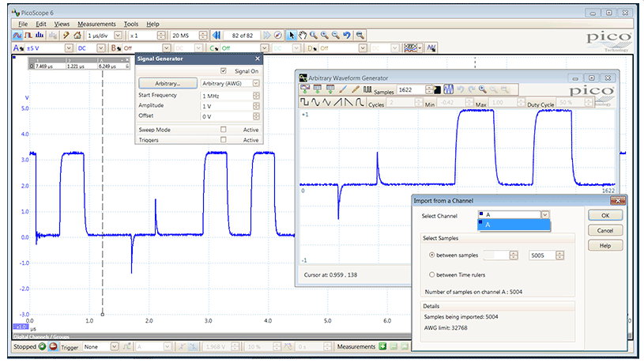644x363 pixels.
Task: Select the pointer selection tool
Action: [292, 36]
